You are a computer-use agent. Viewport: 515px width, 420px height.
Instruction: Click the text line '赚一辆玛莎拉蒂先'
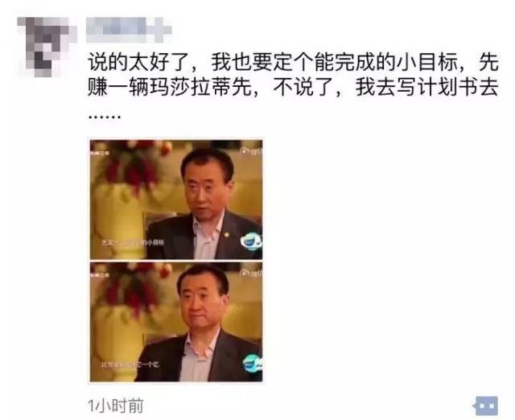[170, 88]
